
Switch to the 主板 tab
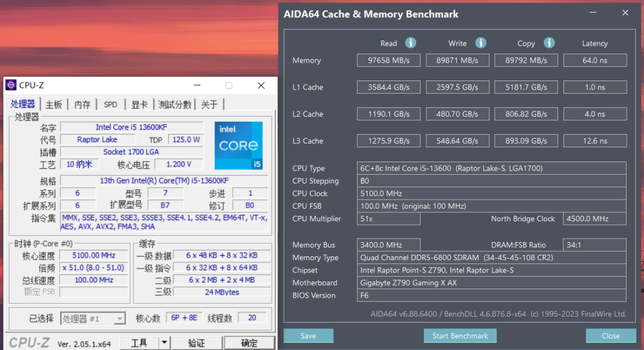click(x=54, y=105)
